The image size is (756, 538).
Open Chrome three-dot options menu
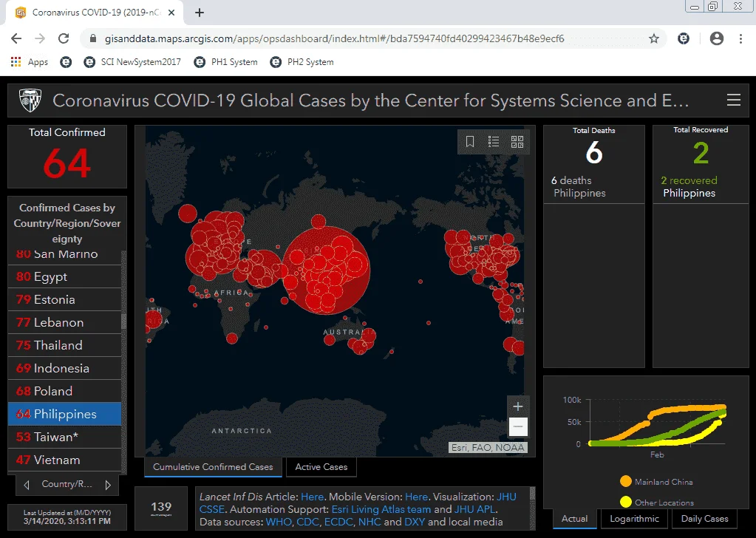pos(740,38)
